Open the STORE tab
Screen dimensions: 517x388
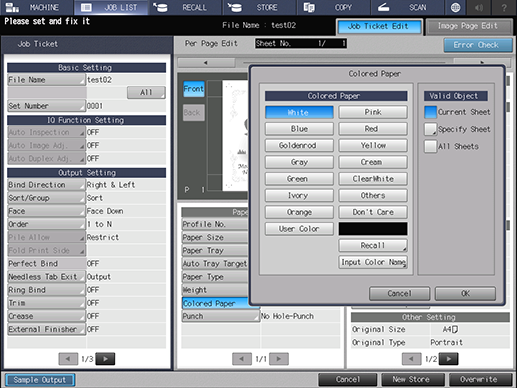click(x=259, y=7)
